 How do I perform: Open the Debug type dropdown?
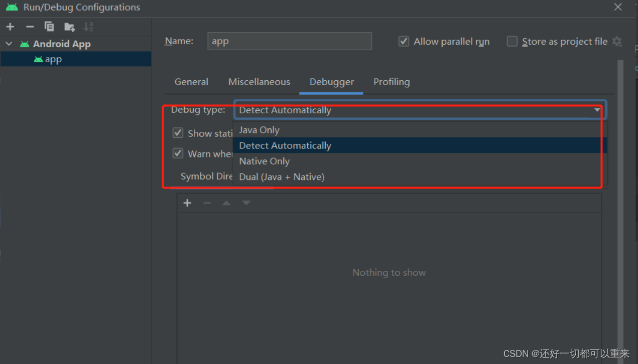tap(596, 110)
